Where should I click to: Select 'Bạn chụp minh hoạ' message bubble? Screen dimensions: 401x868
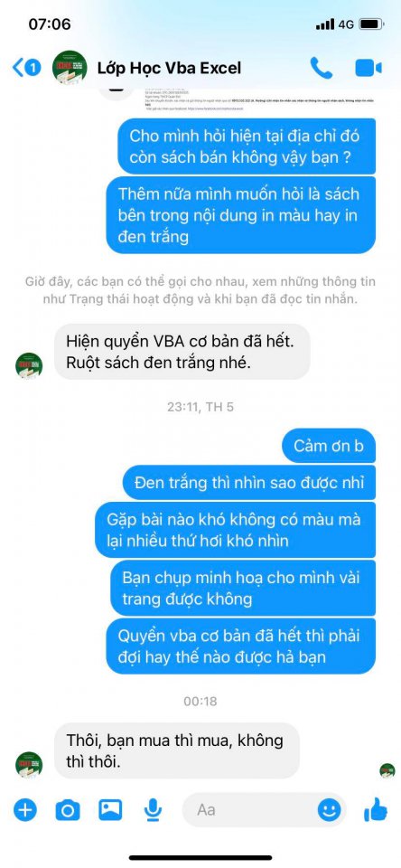tap(243, 588)
